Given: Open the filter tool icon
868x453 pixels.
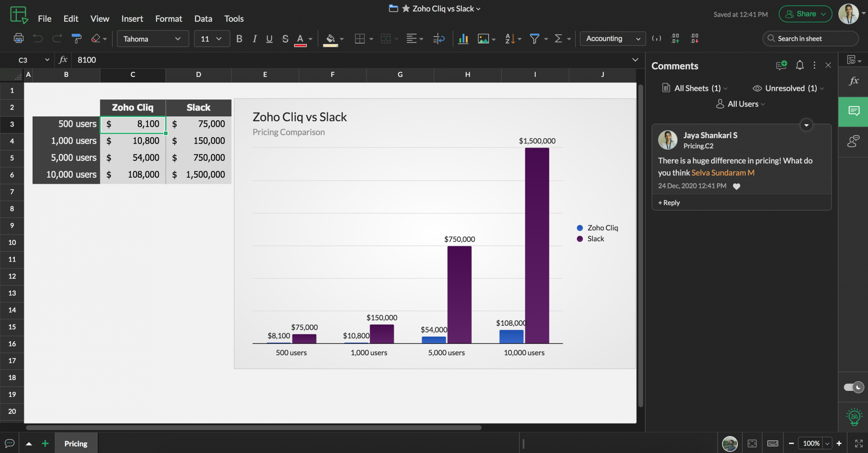Looking at the screenshot, I should click(x=534, y=39).
